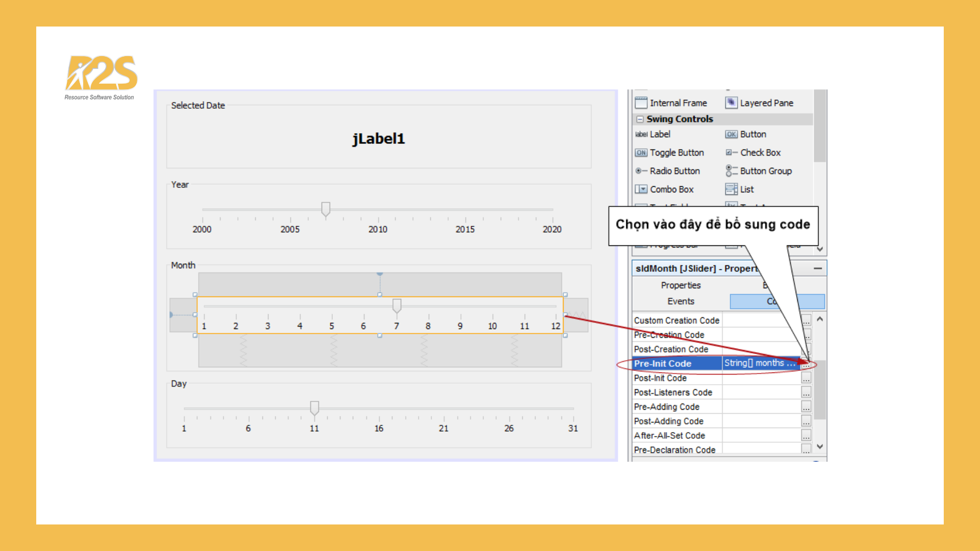The height and width of the screenshot is (551, 980).
Task: Open editor button for Post-Init Code
Action: (806, 378)
